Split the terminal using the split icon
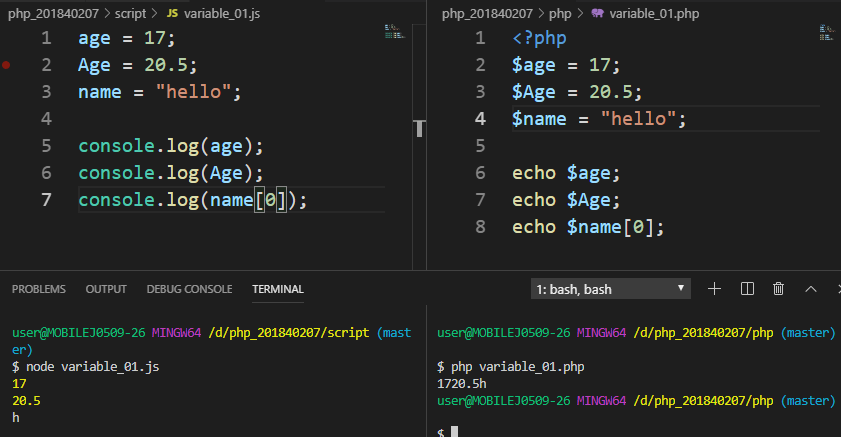 tap(747, 289)
